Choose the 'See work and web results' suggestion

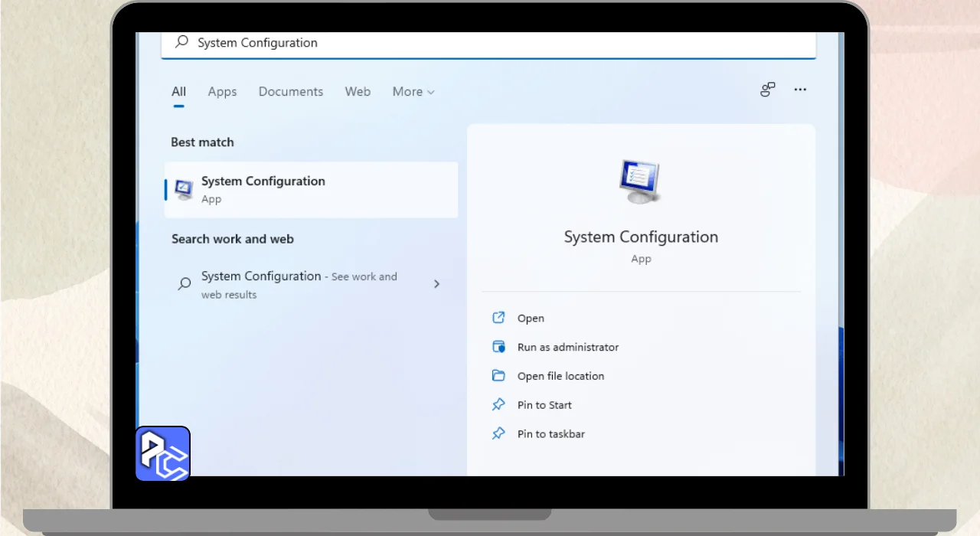(x=299, y=285)
